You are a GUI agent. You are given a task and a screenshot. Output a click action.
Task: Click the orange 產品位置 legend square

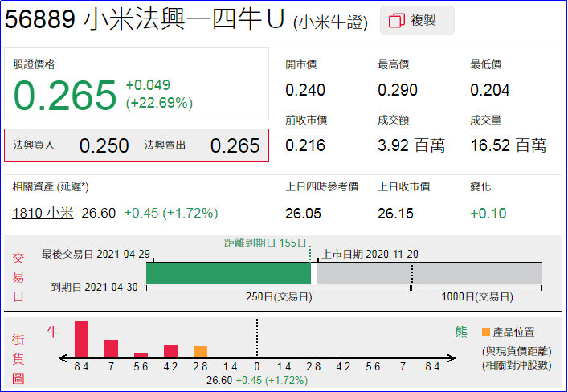(486, 332)
